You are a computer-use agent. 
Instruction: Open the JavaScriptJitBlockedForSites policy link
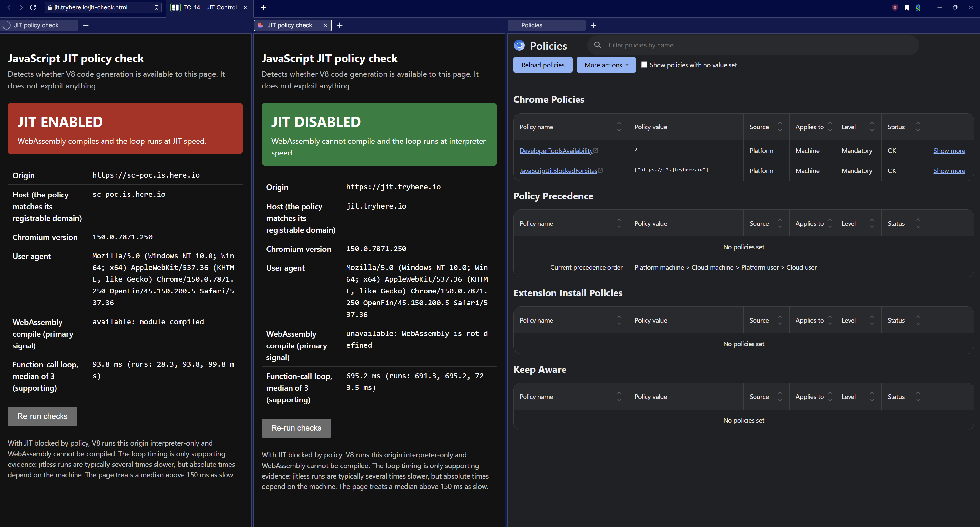click(558, 171)
